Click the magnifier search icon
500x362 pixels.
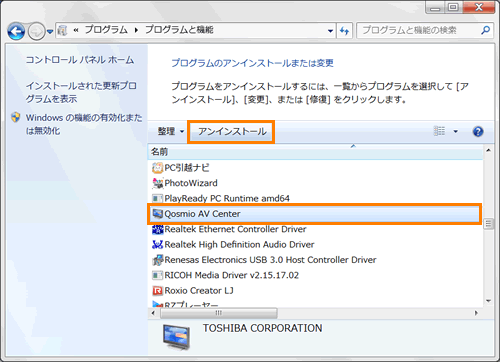485,30
